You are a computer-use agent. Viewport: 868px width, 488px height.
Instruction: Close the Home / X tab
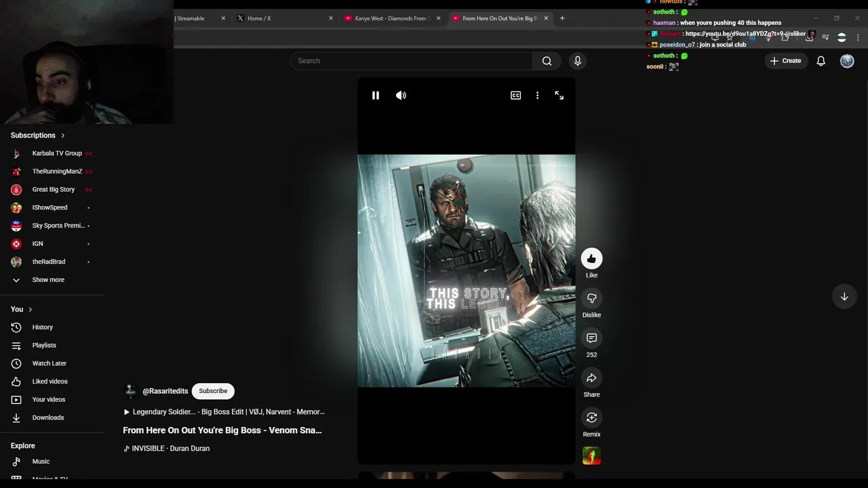click(x=331, y=18)
